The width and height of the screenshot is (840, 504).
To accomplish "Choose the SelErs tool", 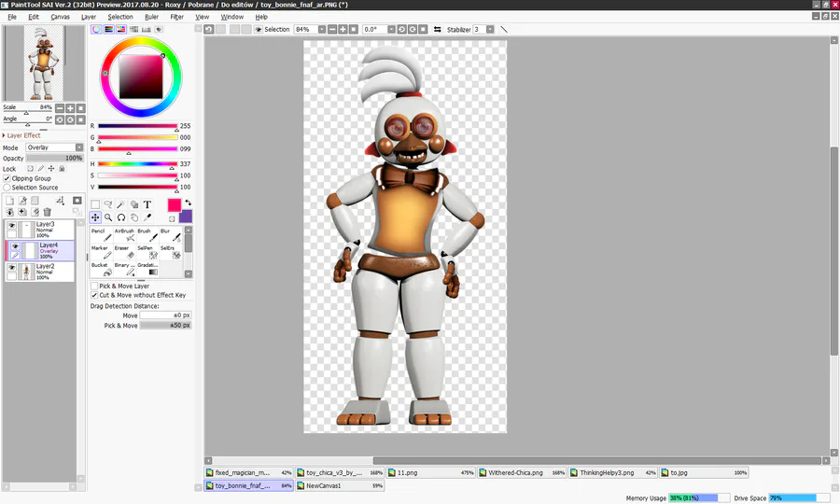I will click(171, 252).
